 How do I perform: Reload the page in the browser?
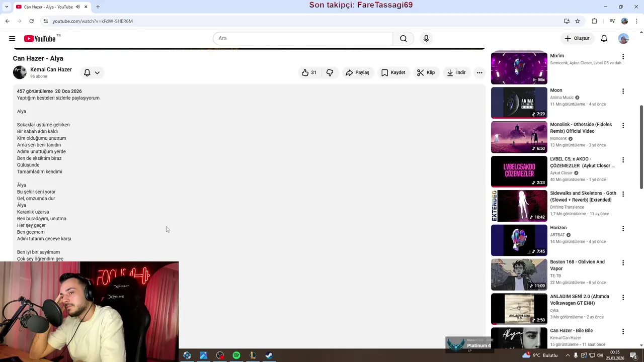31,21
